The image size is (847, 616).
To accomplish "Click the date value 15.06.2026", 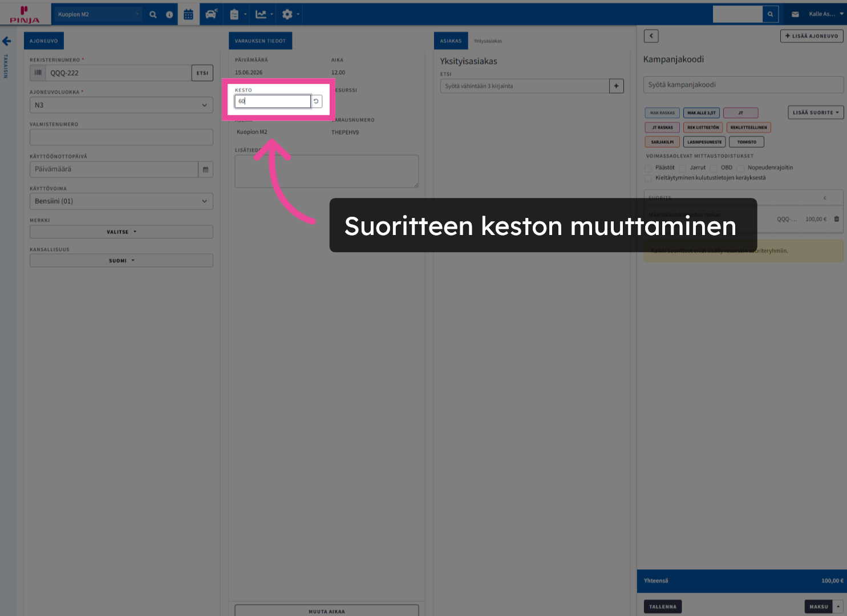I will (249, 72).
